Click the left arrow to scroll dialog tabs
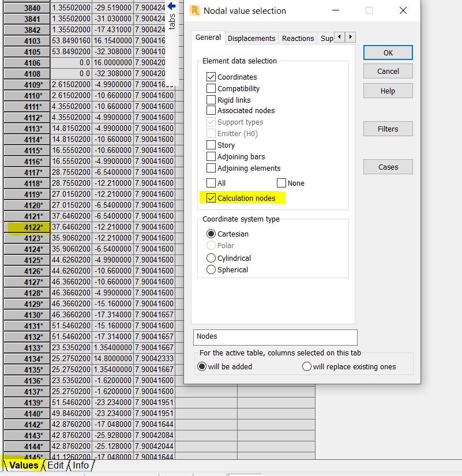Image resolution: width=462 pixels, height=476 pixels. click(339, 36)
